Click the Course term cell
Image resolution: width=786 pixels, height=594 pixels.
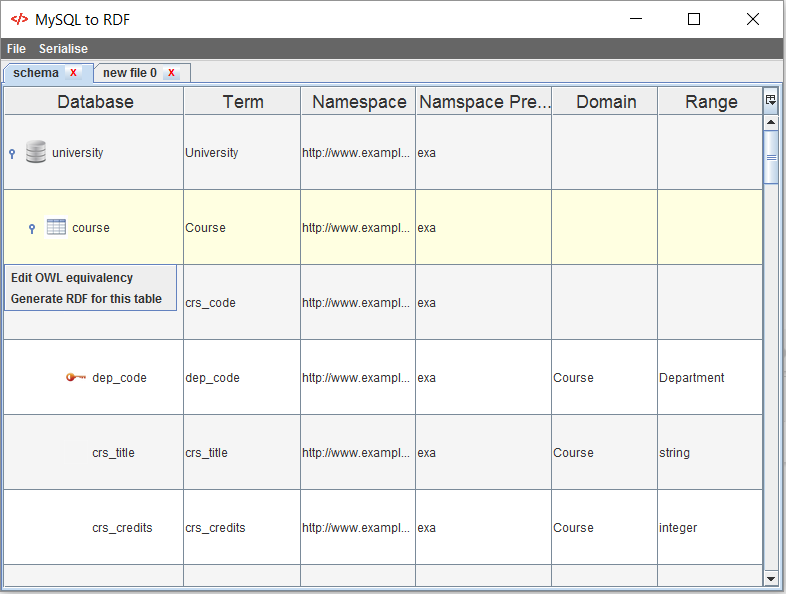click(x=242, y=227)
